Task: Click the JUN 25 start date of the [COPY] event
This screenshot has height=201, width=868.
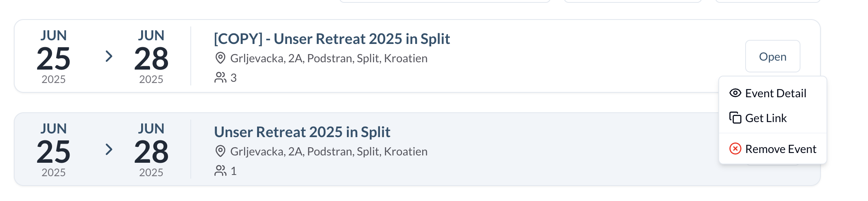Action: pos(53,57)
